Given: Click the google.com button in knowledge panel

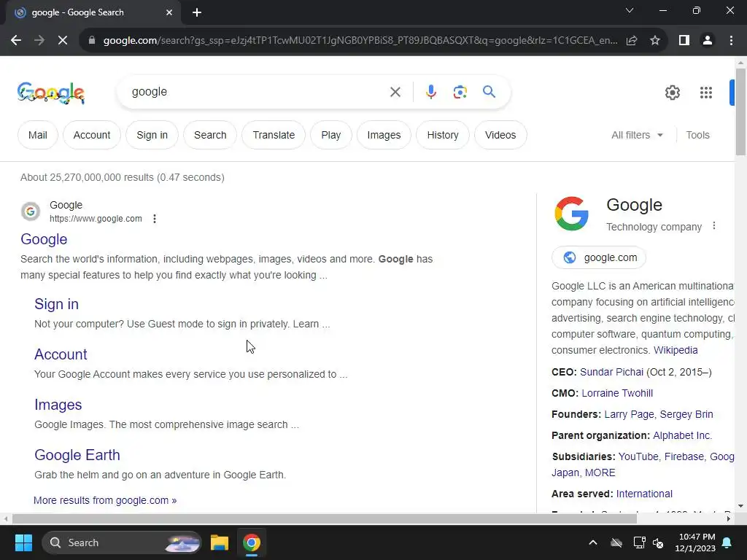Looking at the screenshot, I should point(599,257).
